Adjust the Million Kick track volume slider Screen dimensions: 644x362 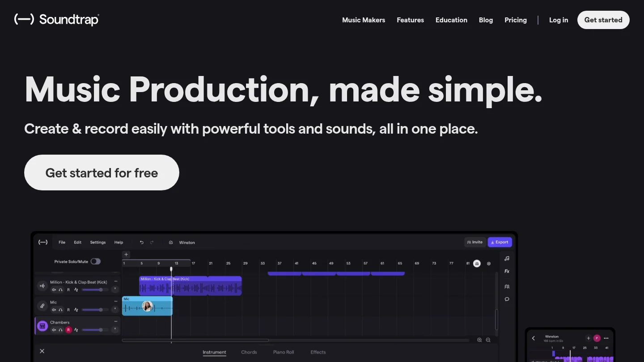pyautogui.click(x=95, y=290)
